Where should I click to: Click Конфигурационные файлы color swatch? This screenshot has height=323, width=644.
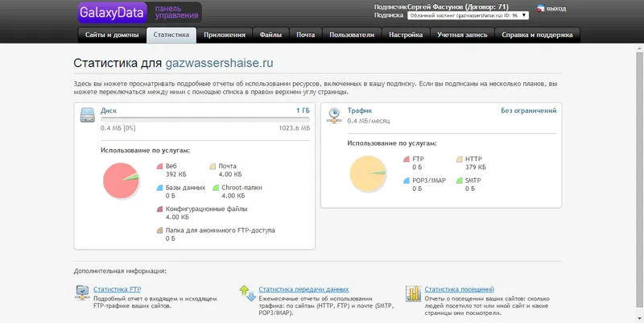(159, 209)
